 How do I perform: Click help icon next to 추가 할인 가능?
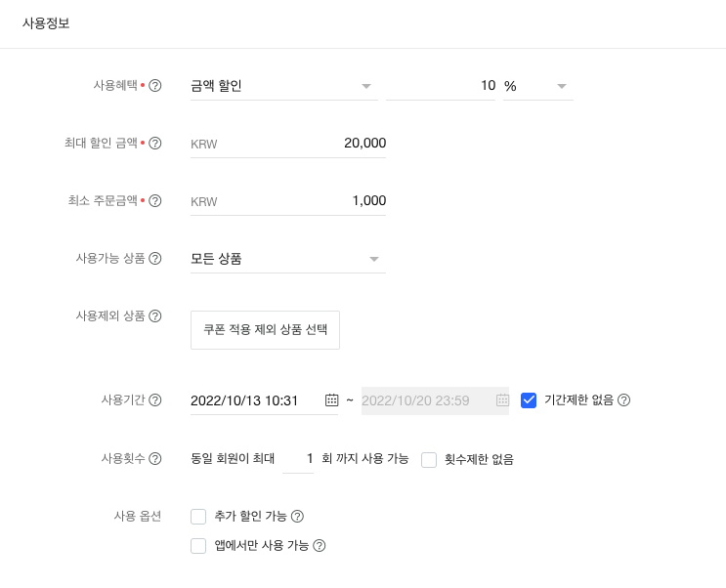click(x=298, y=517)
